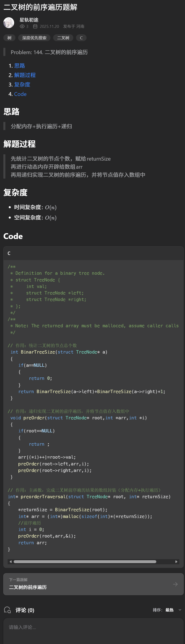The height and width of the screenshot is (644, 185).
Task: Open author profile 星轨初途
Action: (x=29, y=20)
